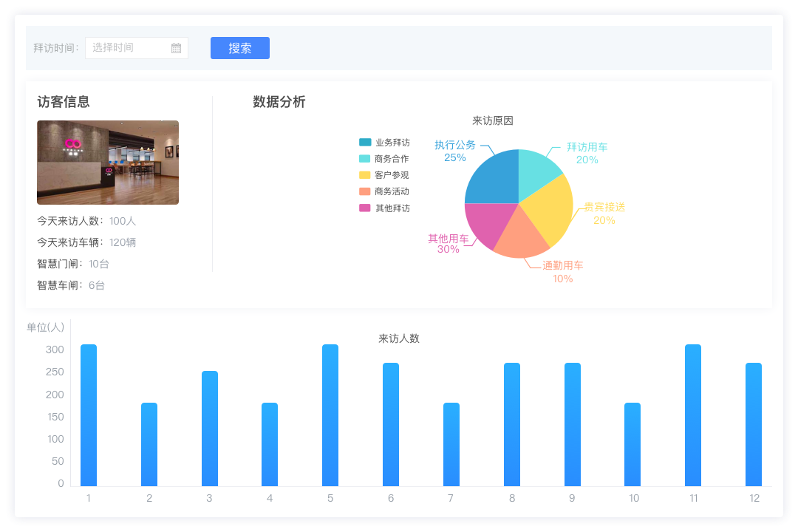Click the bar for month 9

573,425
